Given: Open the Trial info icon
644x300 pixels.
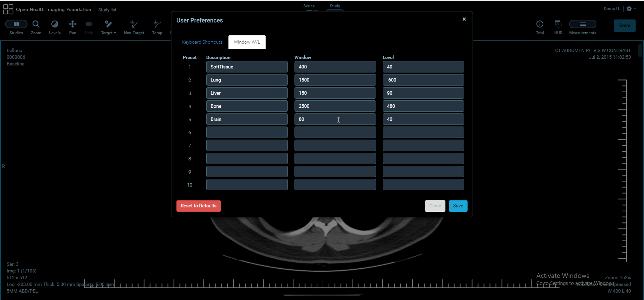Looking at the screenshot, I should (x=540, y=24).
